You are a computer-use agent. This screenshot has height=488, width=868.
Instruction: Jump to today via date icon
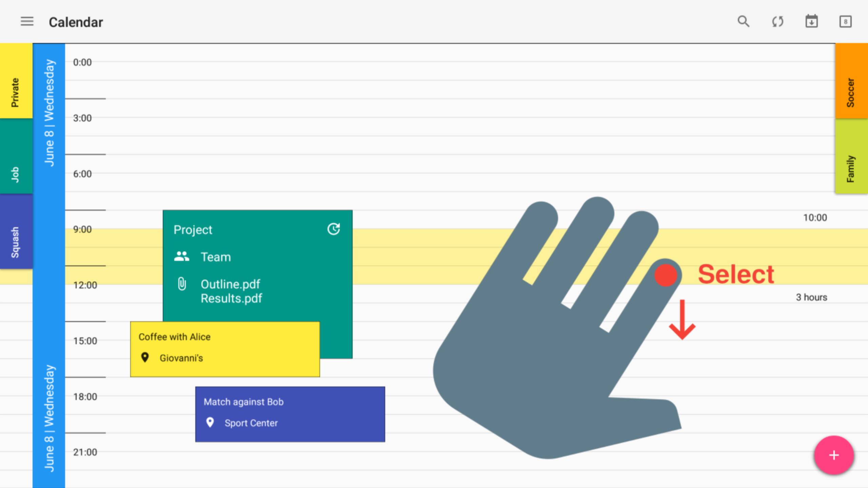pos(845,22)
